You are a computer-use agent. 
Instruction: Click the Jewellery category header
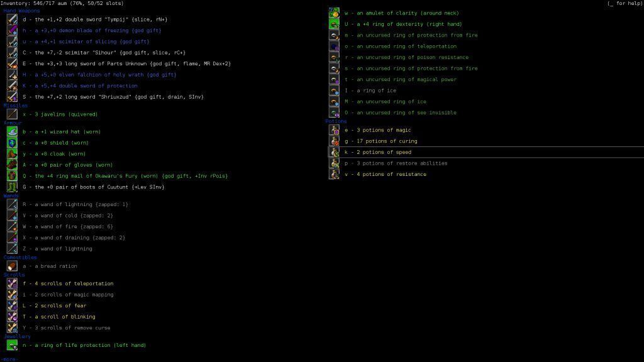17,337
